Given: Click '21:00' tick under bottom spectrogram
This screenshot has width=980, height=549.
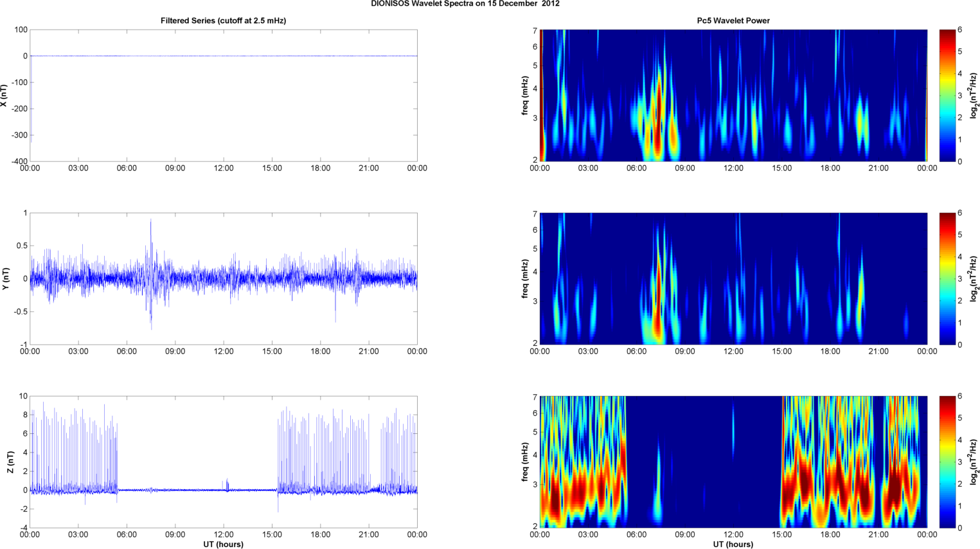Looking at the screenshot, I should tap(878, 534).
